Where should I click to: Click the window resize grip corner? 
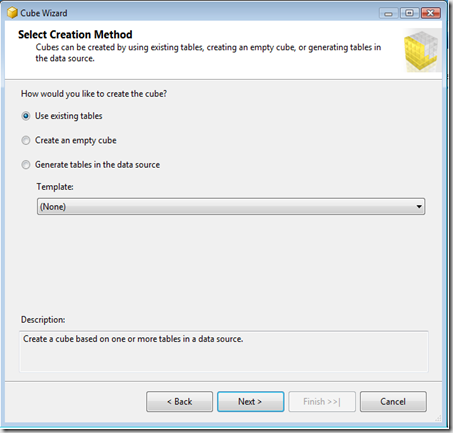pos(438,418)
